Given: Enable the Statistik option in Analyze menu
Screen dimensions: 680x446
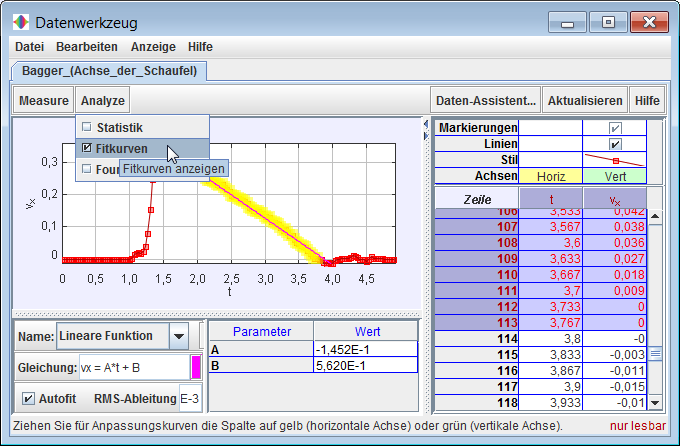Looking at the screenshot, I should tap(87, 127).
